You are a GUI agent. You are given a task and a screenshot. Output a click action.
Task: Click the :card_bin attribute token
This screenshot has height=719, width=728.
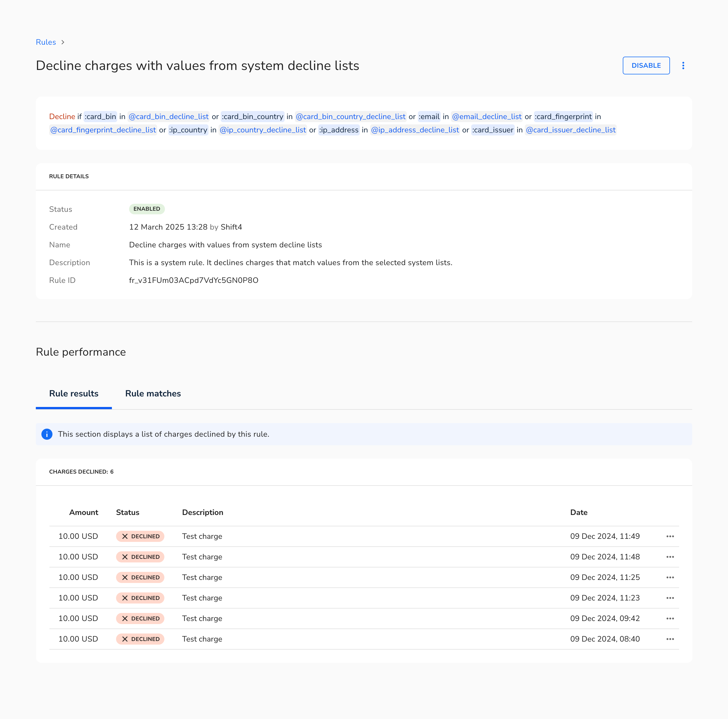pos(100,116)
